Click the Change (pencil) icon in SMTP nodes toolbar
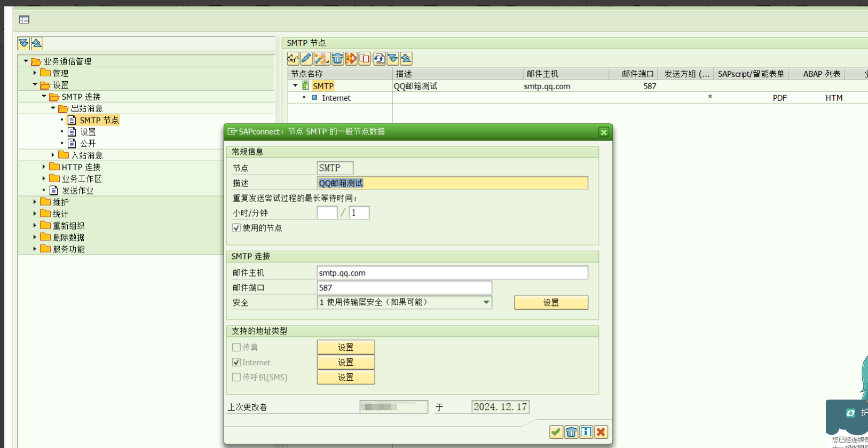The width and height of the screenshot is (868, 448). [x=306, y=59]
